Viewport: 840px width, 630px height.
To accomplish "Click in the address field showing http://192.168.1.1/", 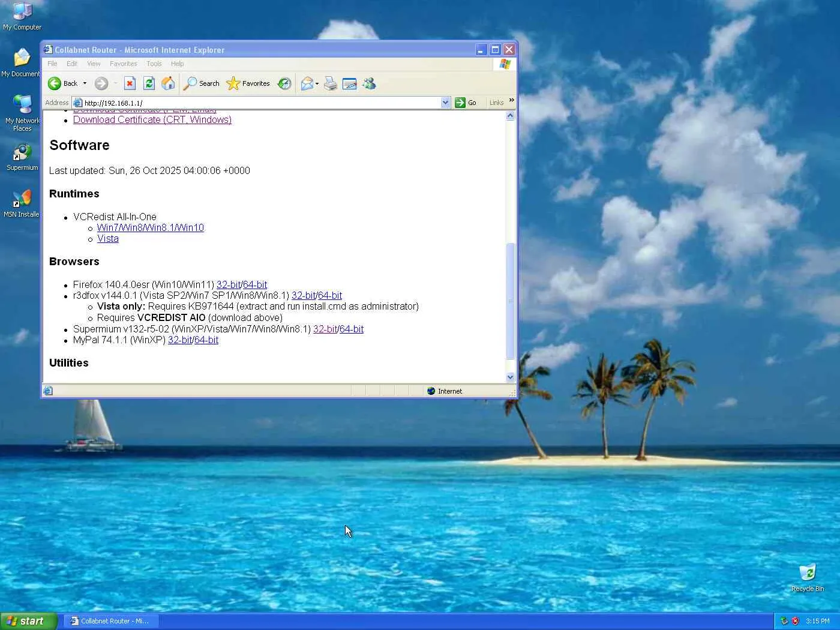I will click(261, 103).
